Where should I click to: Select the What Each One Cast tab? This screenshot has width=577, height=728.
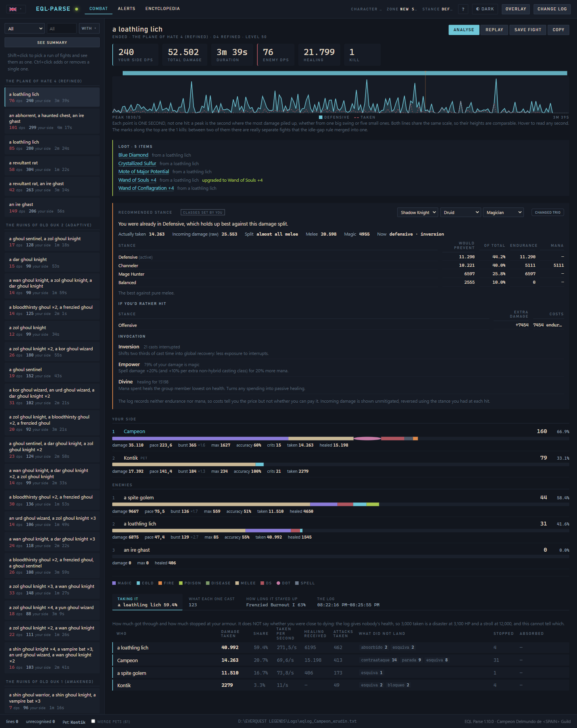[x=212, y=602]
